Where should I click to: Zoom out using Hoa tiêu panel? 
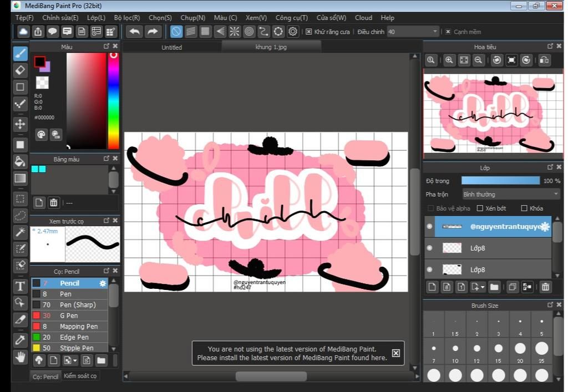pos(478,60)
